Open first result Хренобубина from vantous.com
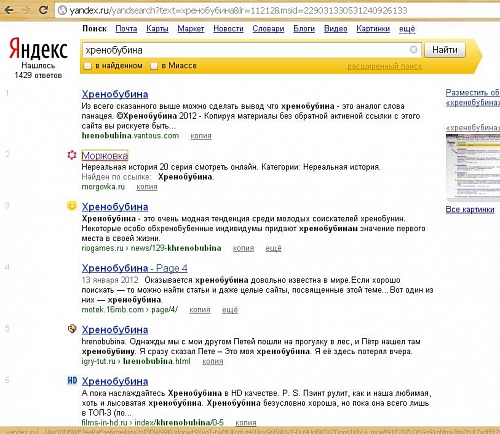The image size is (500, 434). pyautogui.click(x=115, y=94)
